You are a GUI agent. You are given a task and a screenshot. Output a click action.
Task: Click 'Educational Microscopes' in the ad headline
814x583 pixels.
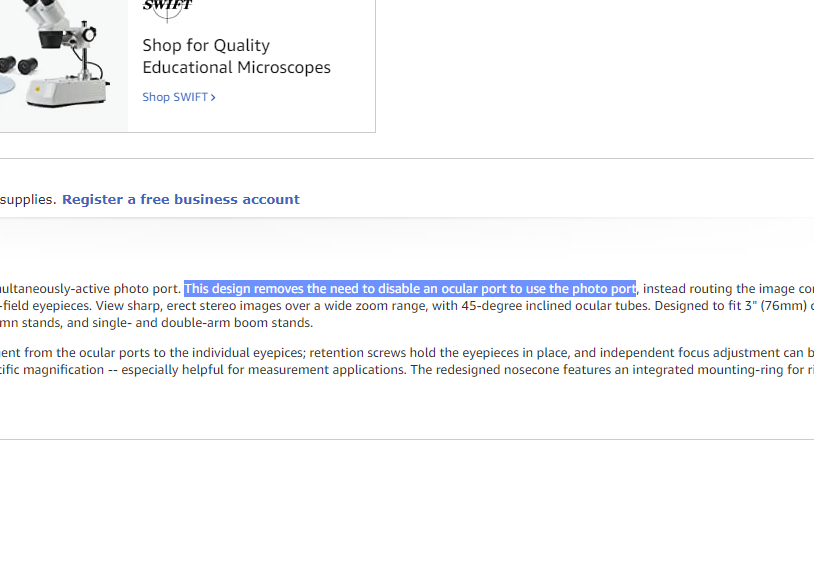(x=236, y=68)
